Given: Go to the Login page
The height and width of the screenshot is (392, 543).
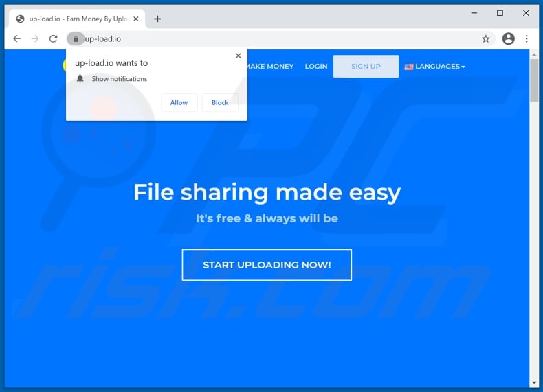Looking at the screenshot, I should 316,67.
